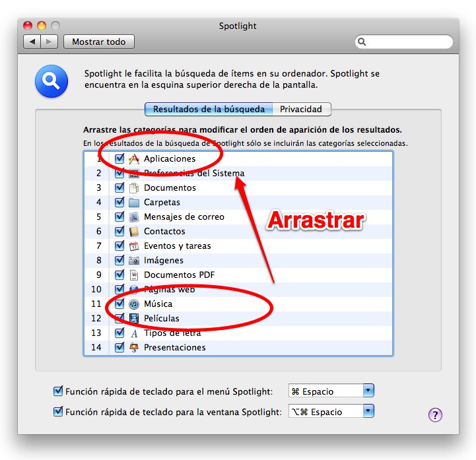
Task: Close the Spotlight window with red button
Action: coord(28,26)
